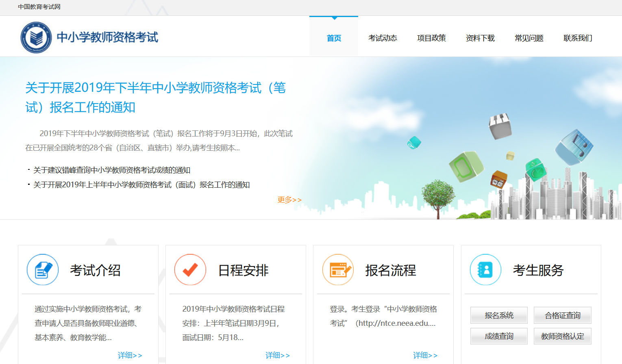Click the 日程安排 red checkmark icon
Viewport: 622px width, 364px height.
190,269
